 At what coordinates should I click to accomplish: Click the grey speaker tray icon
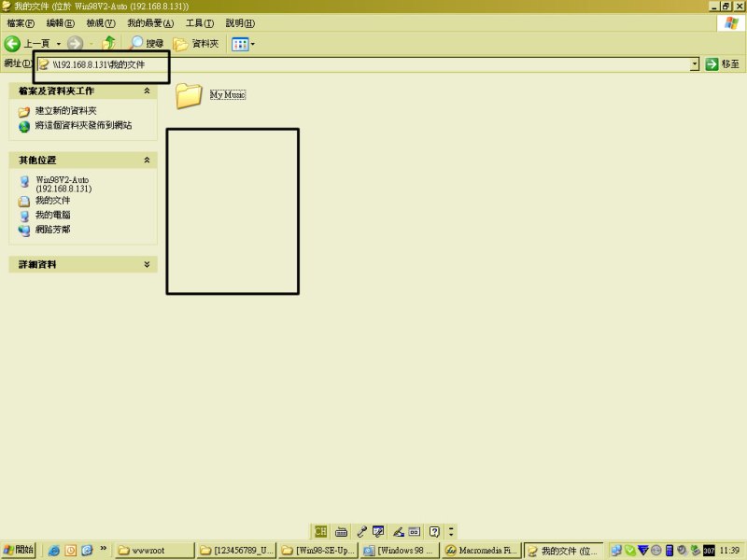[682, 551]
